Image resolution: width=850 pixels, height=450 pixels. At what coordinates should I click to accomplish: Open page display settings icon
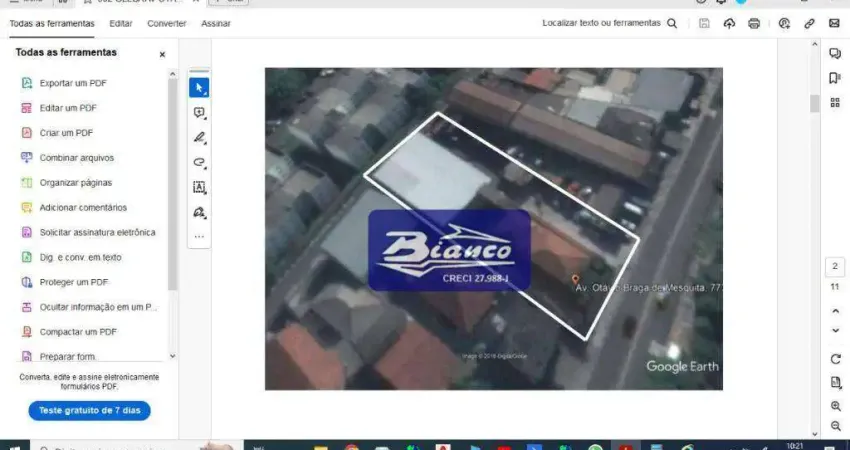click(x=835, y=383)
